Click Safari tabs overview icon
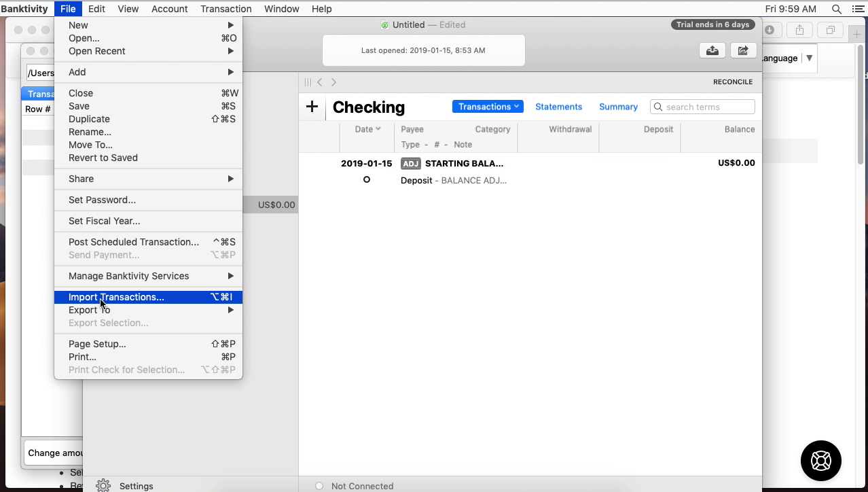The image size is (868, 492). 830,30
